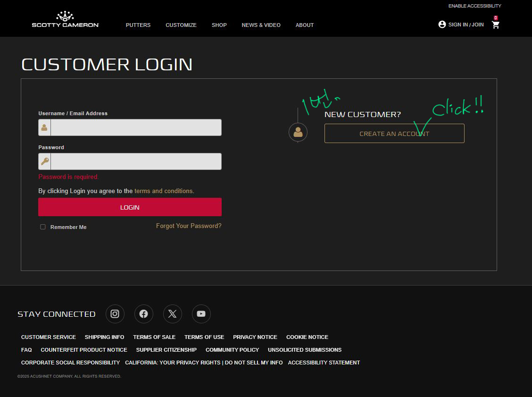Click Sign In / Join link

466,25
